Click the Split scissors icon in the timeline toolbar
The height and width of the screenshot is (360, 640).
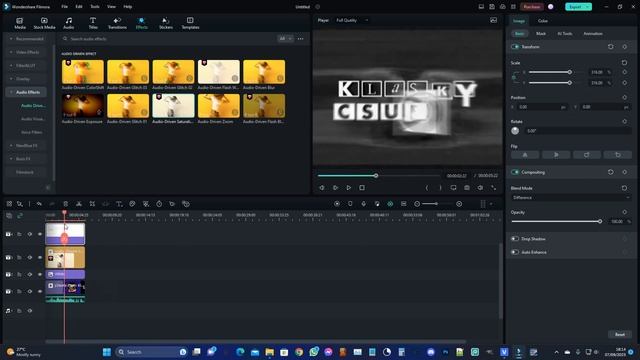click(79, 204)
